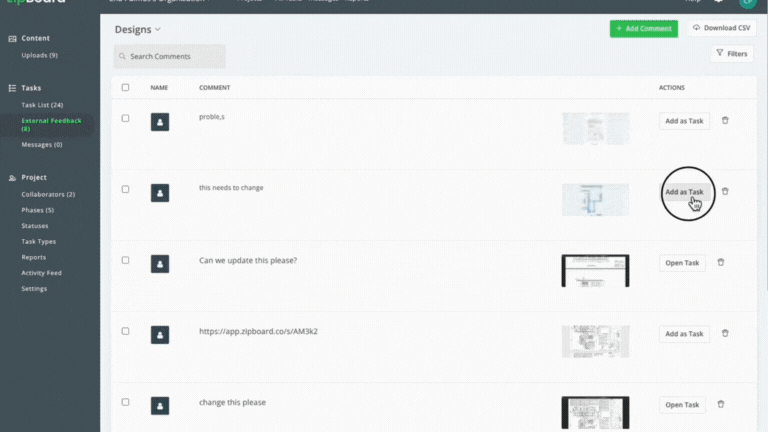Open Reports in sidebar

pyautogui.click(x=33, y=257)
